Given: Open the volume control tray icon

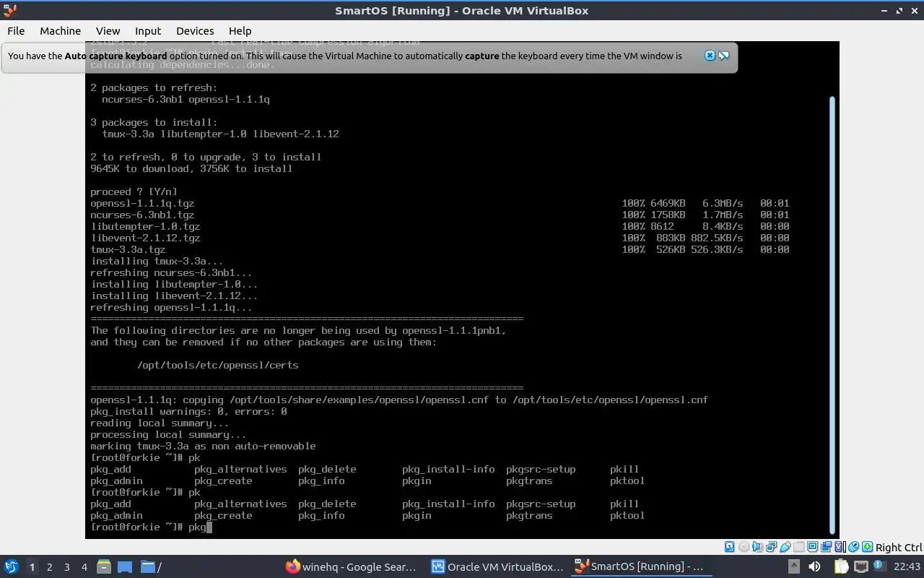Looking at the screenshot, I should [814, 566].
